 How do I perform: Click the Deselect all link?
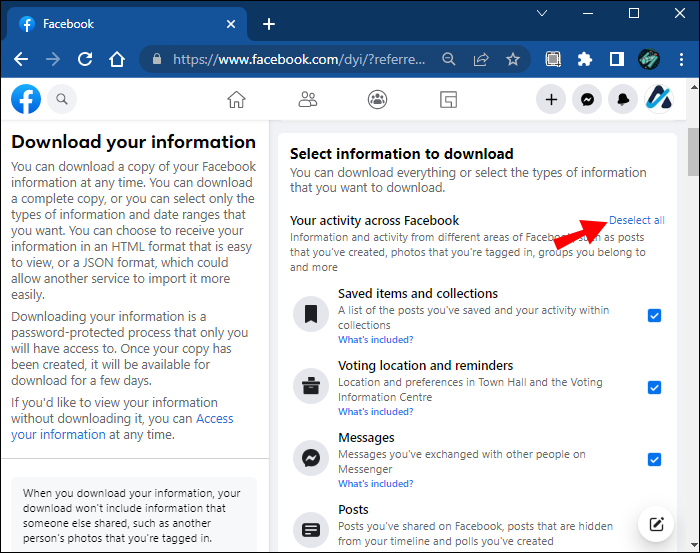[637, 220]
